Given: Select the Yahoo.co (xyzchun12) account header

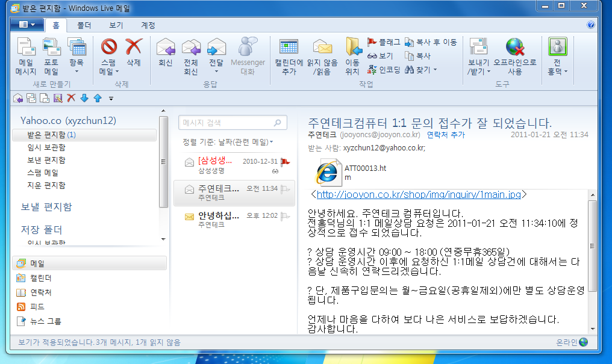Looking at the screenshot, I should tap(68, 120).
